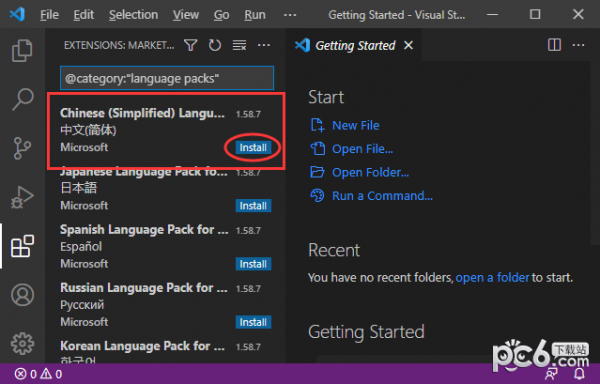This screenshot has height=384, width=600.
Task: Clear extensions search results icon
Action: click(x=239, y=46)
